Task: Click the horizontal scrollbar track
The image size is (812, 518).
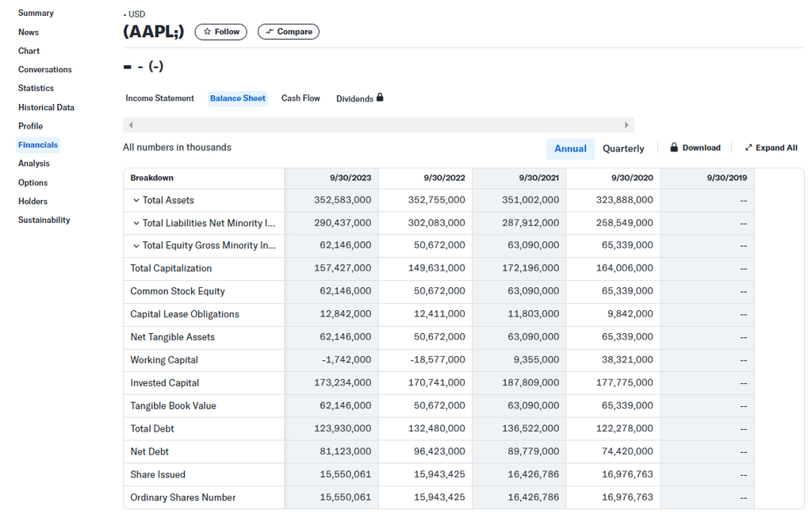Action: [378, 125]
